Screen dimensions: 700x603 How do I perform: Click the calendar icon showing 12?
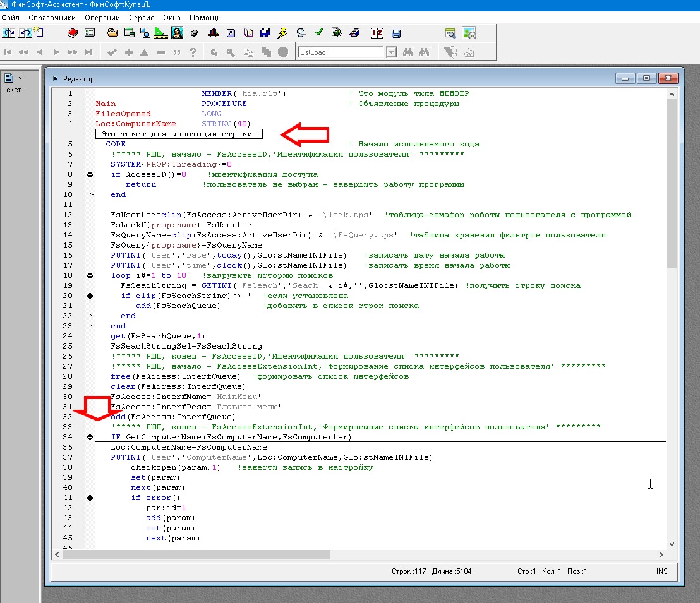pyautogui.click(x=377, y=33)
